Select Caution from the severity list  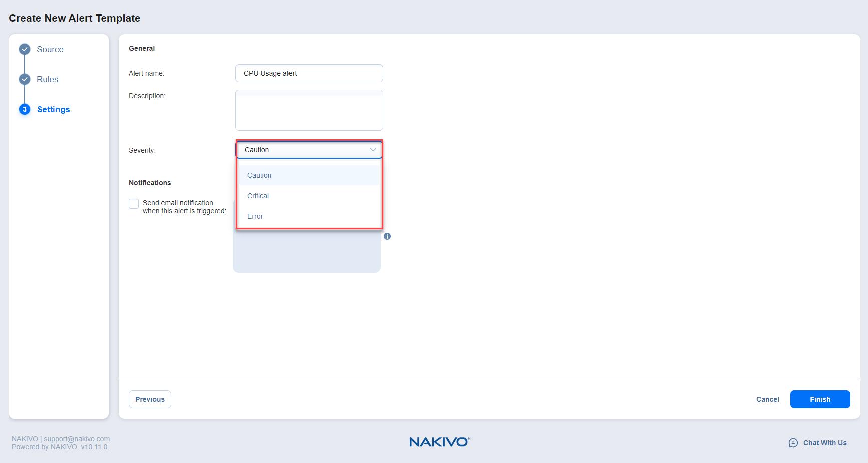(259, 175)
